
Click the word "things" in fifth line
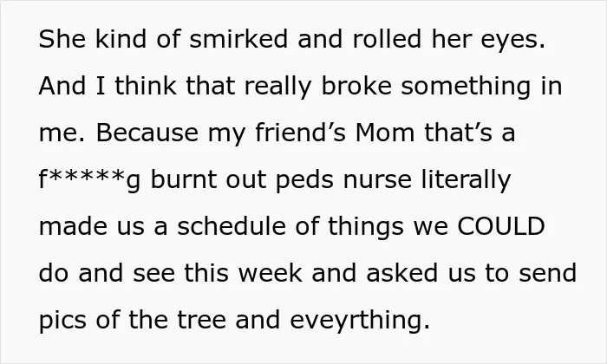click(366, 227)
